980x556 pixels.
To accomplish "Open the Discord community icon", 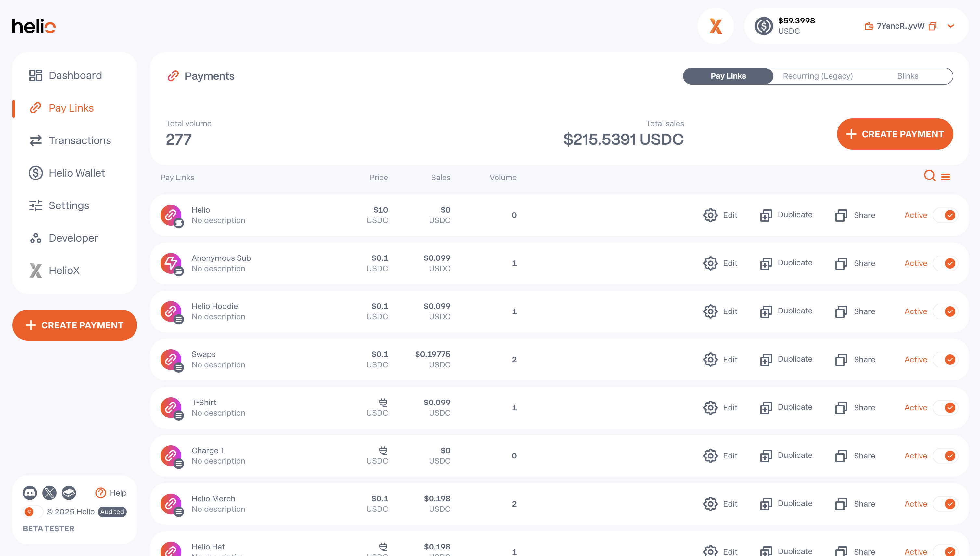I will (x=30, y=493).
